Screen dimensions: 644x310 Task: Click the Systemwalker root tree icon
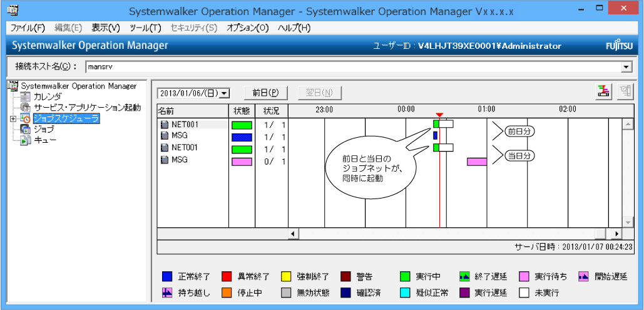pos(14,86)
